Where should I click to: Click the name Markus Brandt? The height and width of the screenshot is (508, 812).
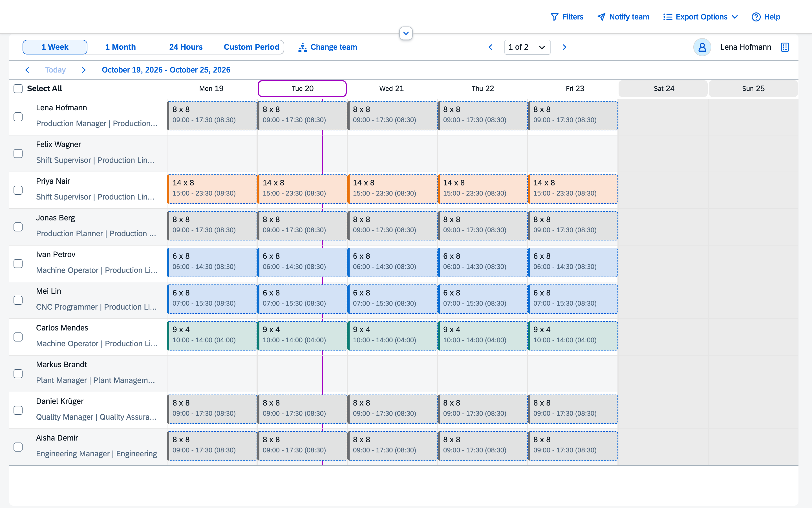pos(61,365)
